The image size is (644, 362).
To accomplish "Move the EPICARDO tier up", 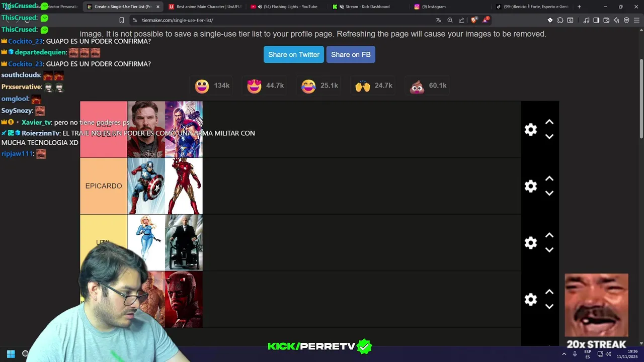I will point(549,178).
